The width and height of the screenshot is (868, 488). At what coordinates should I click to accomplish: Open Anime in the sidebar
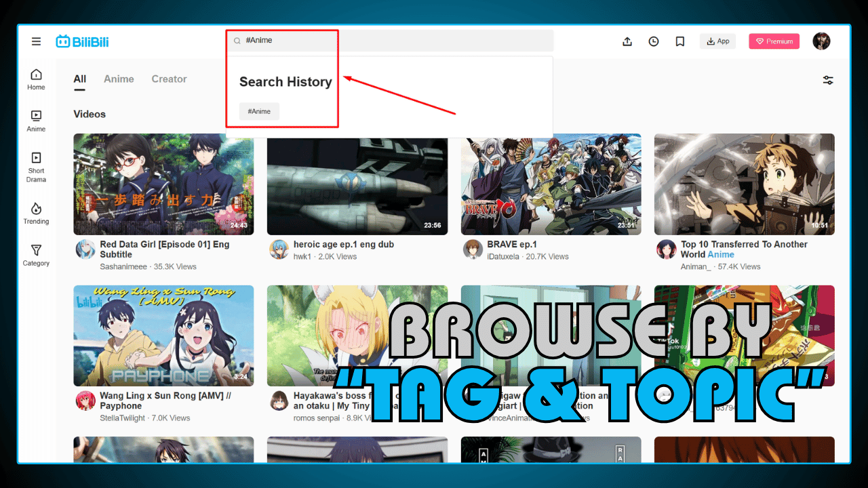click(36, 121)
